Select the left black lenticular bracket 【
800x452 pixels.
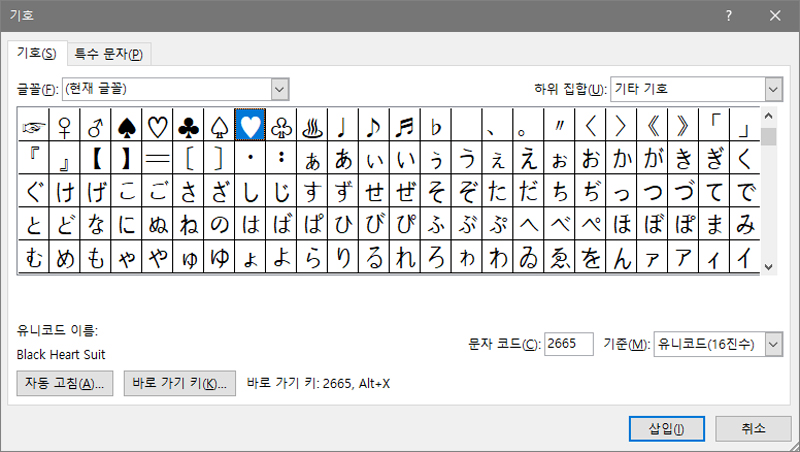tap(95, 158)
